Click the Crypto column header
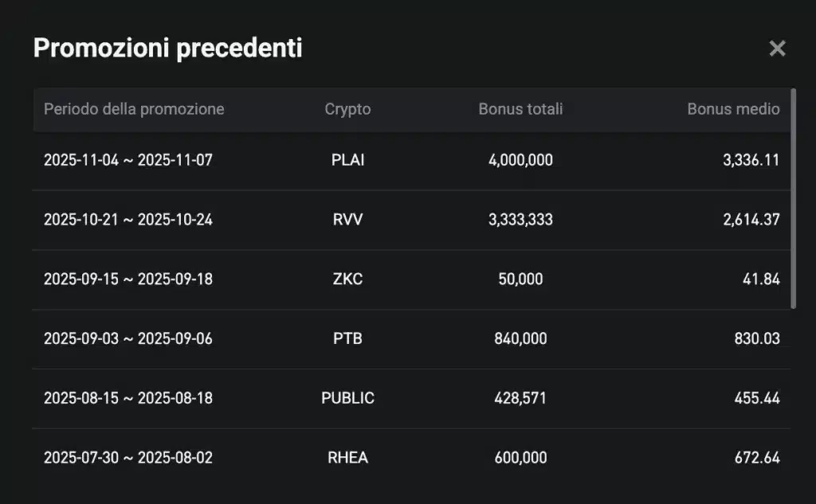The height and width of the screenshot is (504, 816). [x=348, y=109]
